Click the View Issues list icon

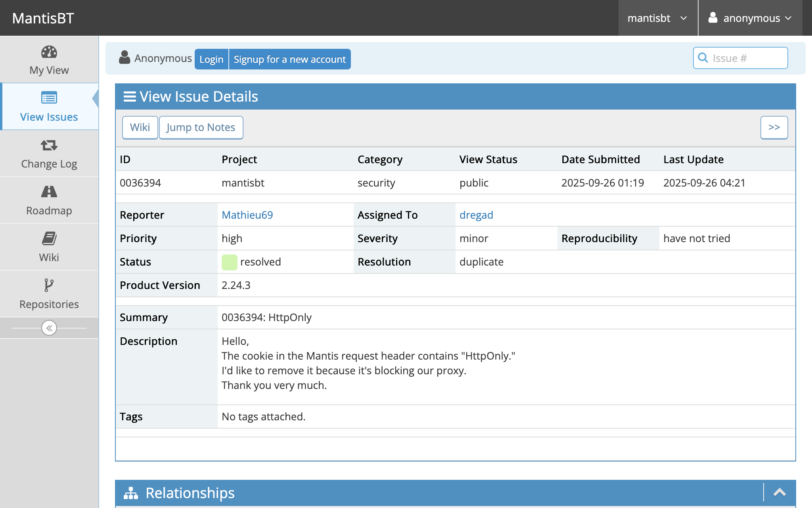(49, 98)
